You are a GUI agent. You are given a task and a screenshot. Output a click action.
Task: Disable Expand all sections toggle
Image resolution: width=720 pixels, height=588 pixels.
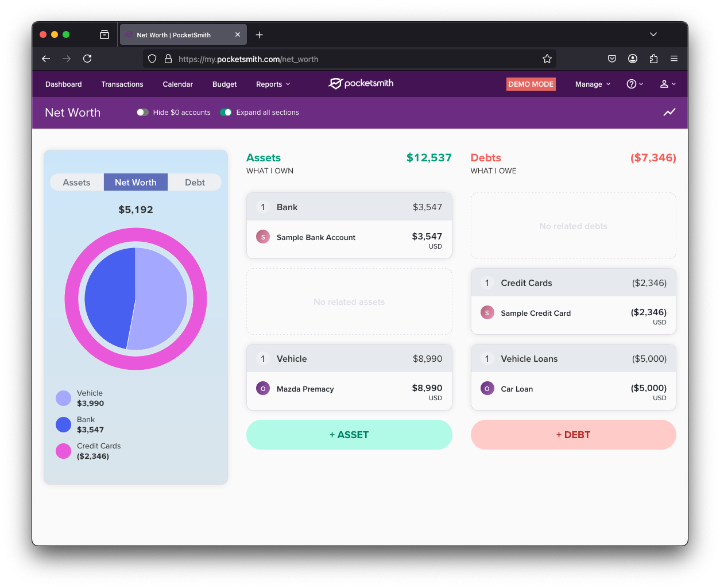pos(226,113)
